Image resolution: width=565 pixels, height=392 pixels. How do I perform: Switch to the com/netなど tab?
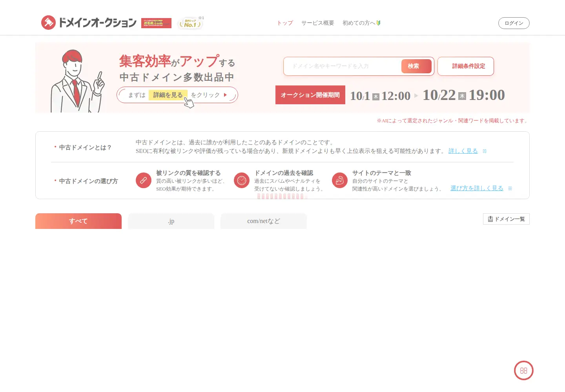click(x=264, y=221)
